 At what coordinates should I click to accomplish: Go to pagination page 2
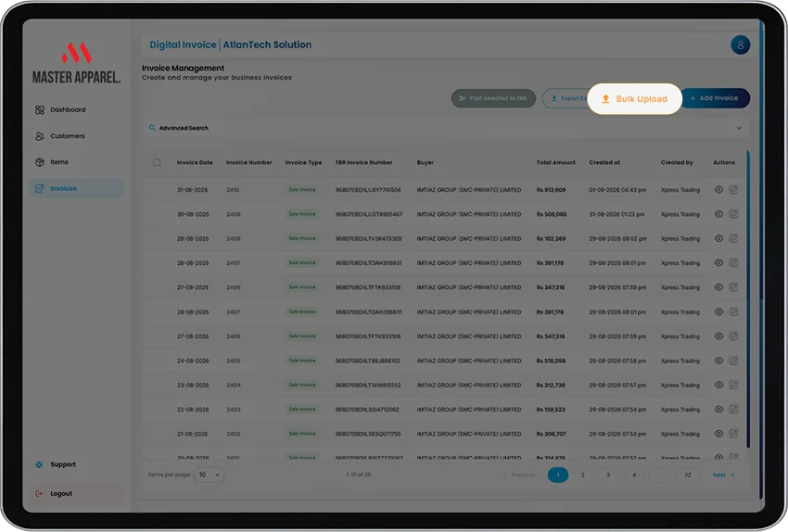[x=582, y=475]
